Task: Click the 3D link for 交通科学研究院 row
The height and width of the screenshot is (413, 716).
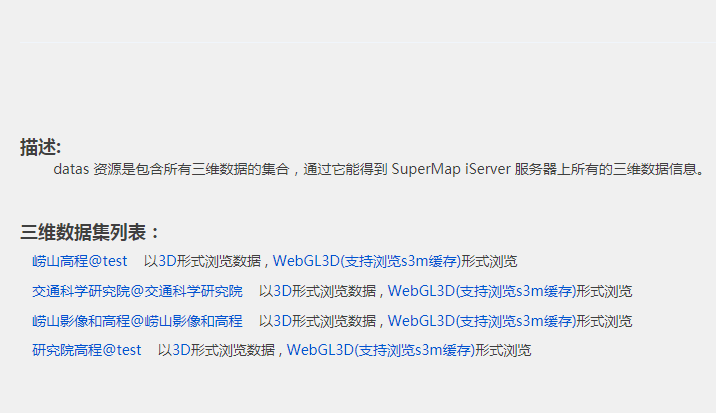Action: 282,291
